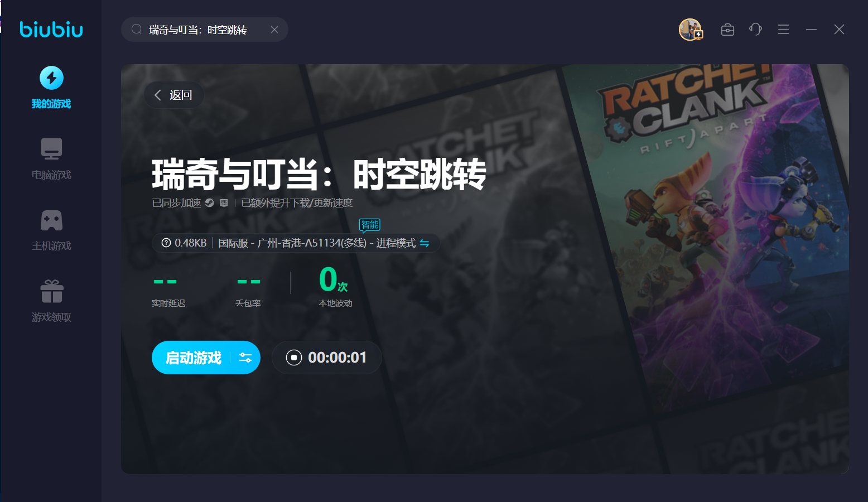Screen dimensions: 868x502
Task: Click 返回 to go back
Action: [173, 95]
